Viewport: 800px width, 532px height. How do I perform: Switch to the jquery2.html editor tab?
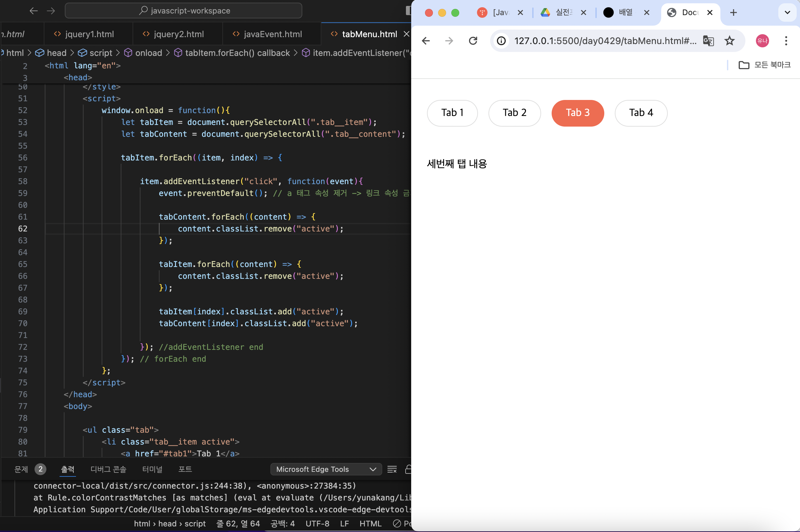point(178,34)
